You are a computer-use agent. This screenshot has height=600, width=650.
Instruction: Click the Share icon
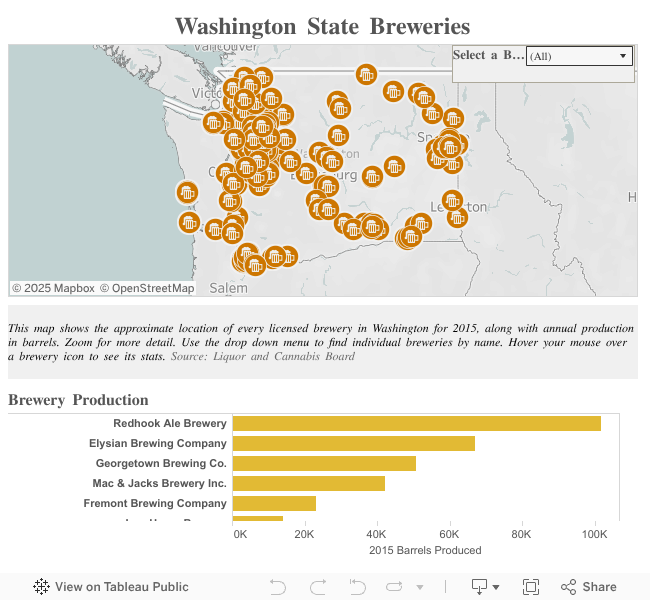click(569, 587)
